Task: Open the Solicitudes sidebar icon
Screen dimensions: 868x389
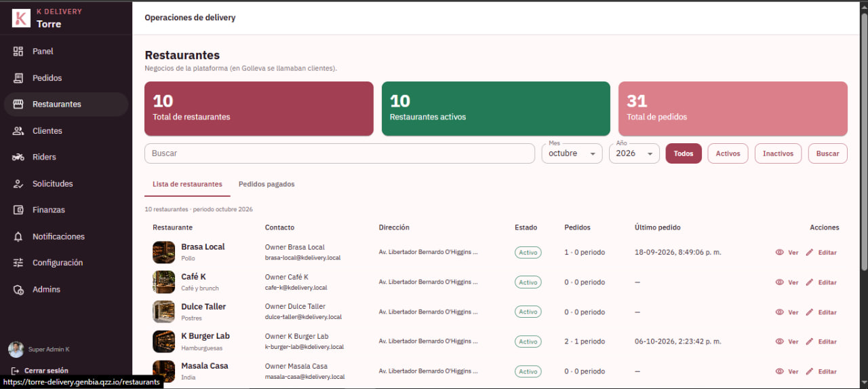Action: [18, 184]
